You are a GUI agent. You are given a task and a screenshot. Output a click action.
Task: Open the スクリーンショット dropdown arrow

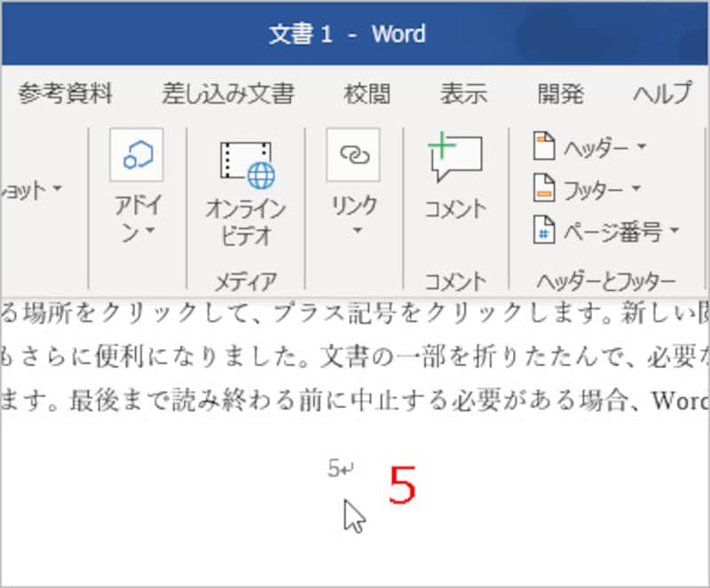pos(58,189)
